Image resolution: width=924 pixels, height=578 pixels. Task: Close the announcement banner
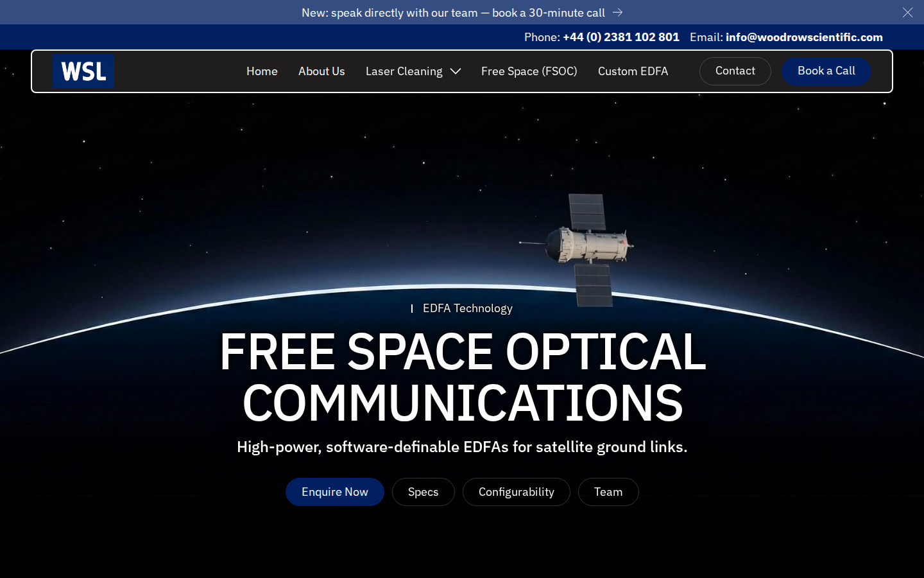907,12
